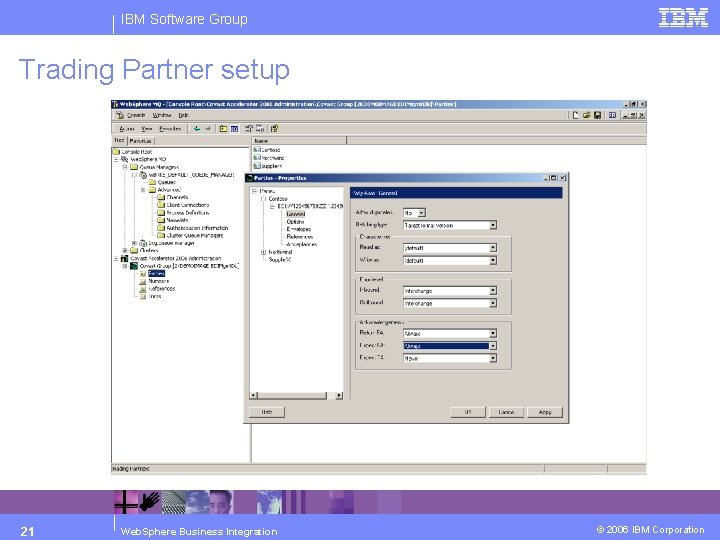This screenshot has width=720, height=540.
Task: Open the Batching type dropdown
Action: click(493, 225)
